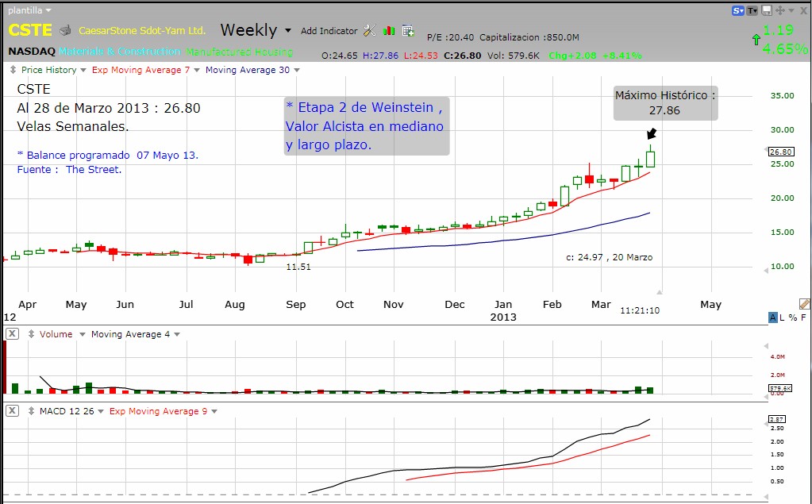Click the green up arrow price change indicator
812x504 pixels.
pyautogui.click(x=756, y=40)
